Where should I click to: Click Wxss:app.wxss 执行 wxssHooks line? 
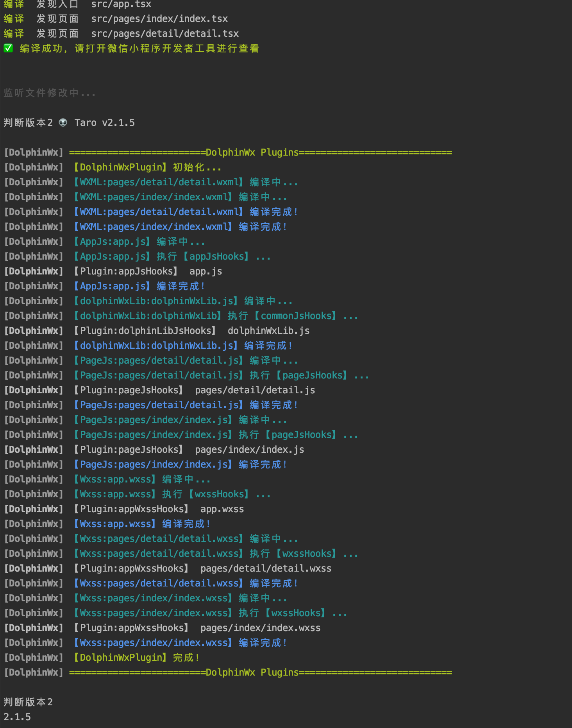pos(138,494)
